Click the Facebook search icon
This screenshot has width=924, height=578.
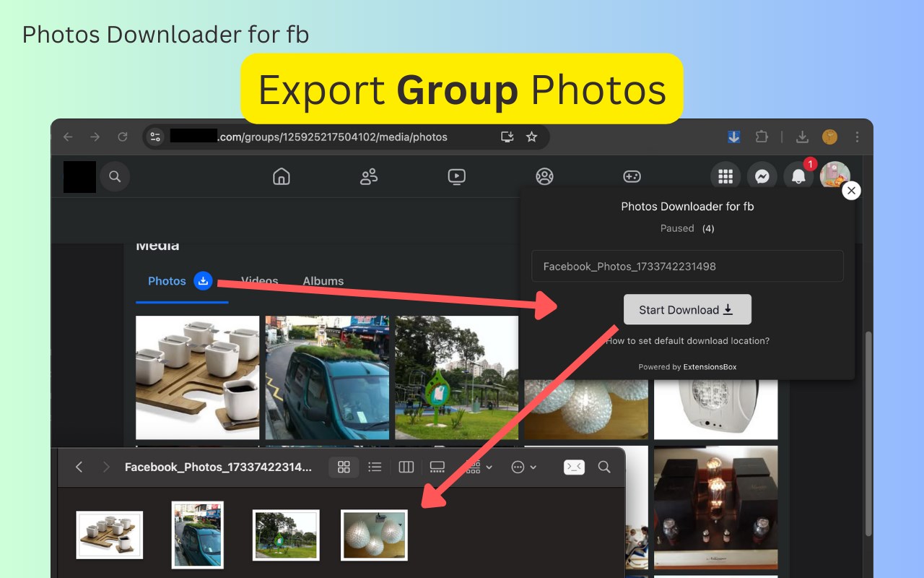[x=115, y=176]
